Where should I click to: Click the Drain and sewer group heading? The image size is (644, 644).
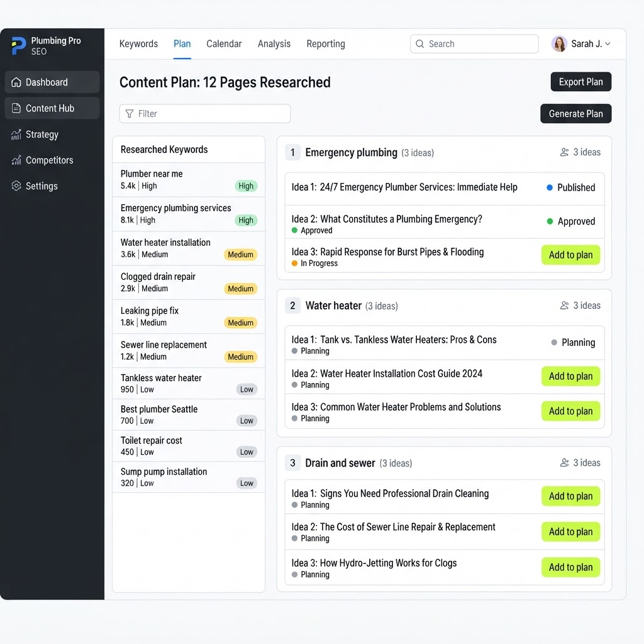tap(340, 463)
